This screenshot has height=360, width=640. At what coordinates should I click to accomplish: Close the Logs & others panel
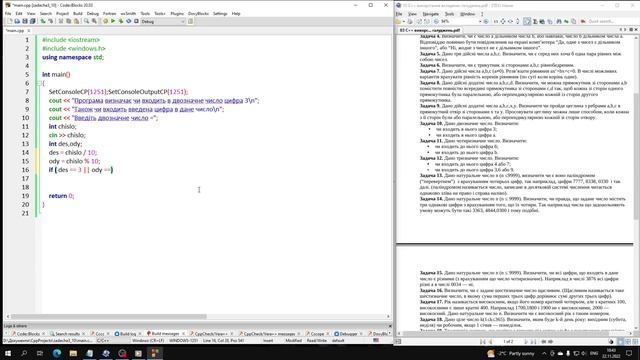[x=390, y=326]
